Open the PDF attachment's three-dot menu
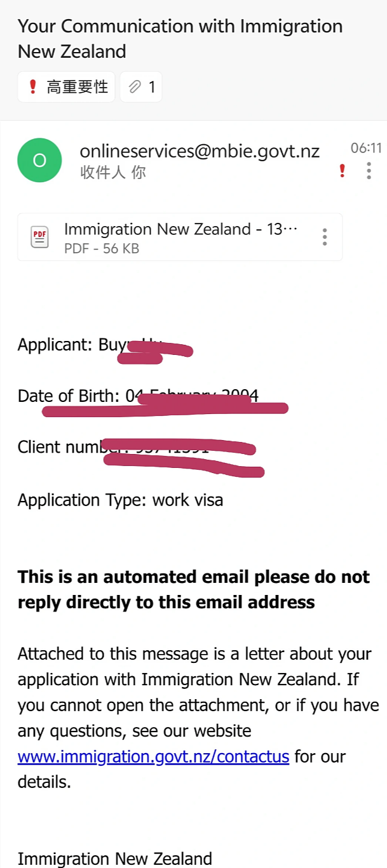 [x=325, y=237]
